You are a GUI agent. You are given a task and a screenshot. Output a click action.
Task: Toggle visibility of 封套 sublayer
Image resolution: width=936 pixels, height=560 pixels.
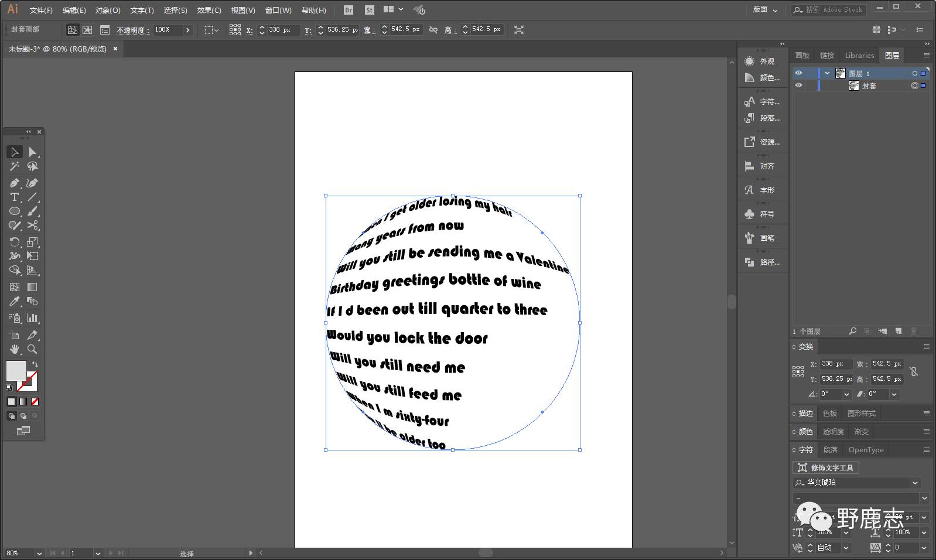(798, 86)
